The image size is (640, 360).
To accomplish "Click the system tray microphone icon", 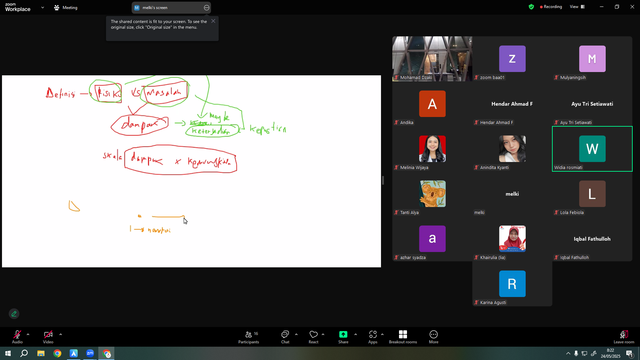I will click(576, 353).
